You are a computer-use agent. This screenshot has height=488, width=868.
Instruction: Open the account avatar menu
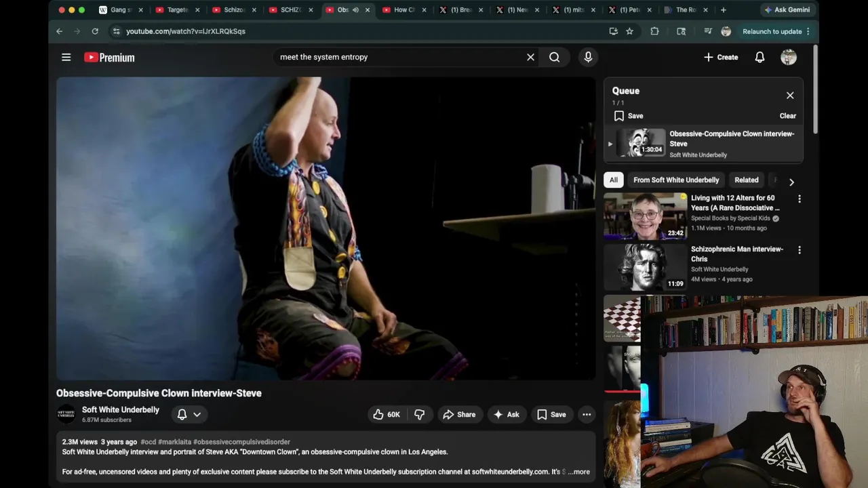click(x=788, y=58)
